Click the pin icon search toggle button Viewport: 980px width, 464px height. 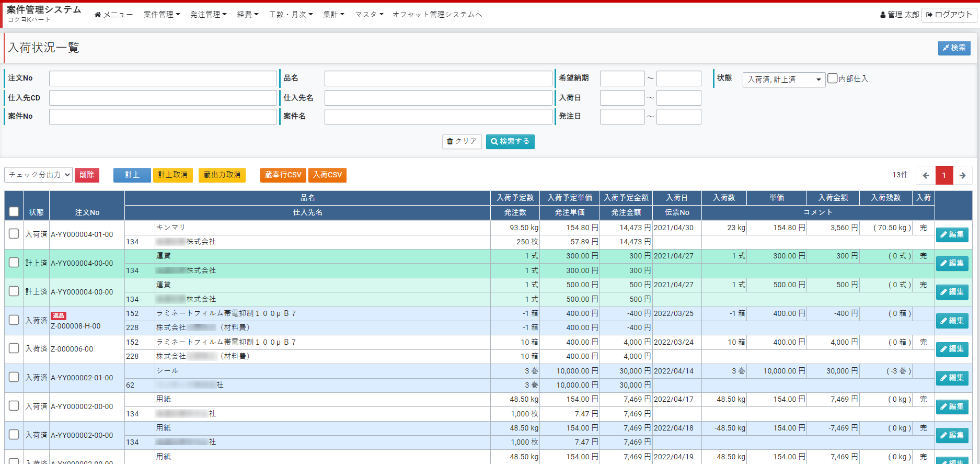(x=954, y=48)
